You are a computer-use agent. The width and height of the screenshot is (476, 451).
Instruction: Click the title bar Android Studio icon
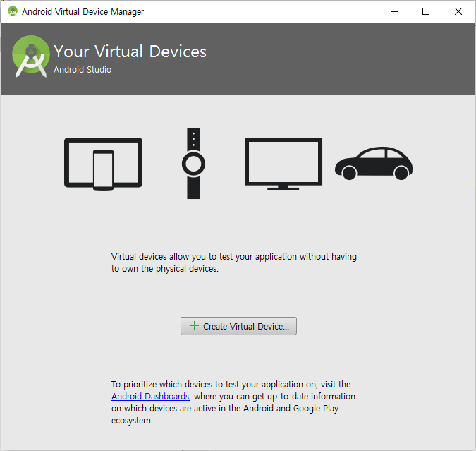click(13, 11)
